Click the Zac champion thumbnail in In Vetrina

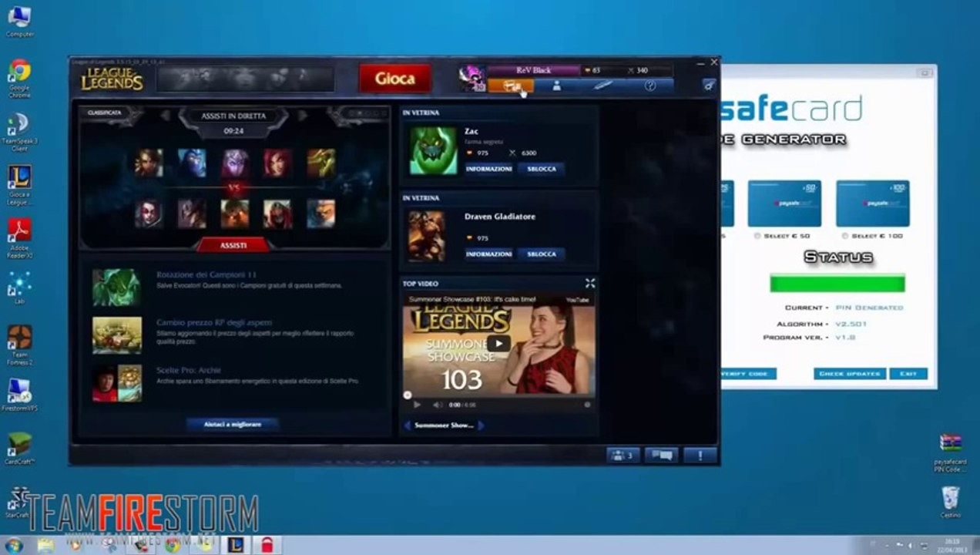(432, 151)
